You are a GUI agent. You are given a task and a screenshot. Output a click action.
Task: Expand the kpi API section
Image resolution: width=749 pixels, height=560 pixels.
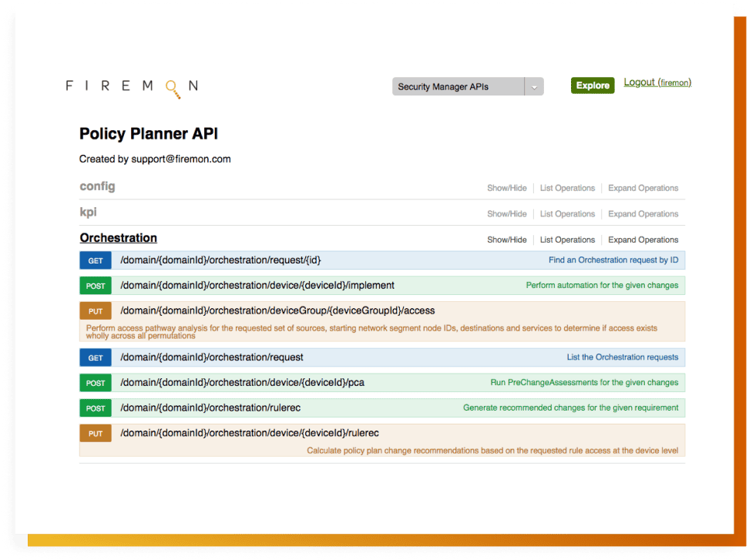tap(88, 212)
